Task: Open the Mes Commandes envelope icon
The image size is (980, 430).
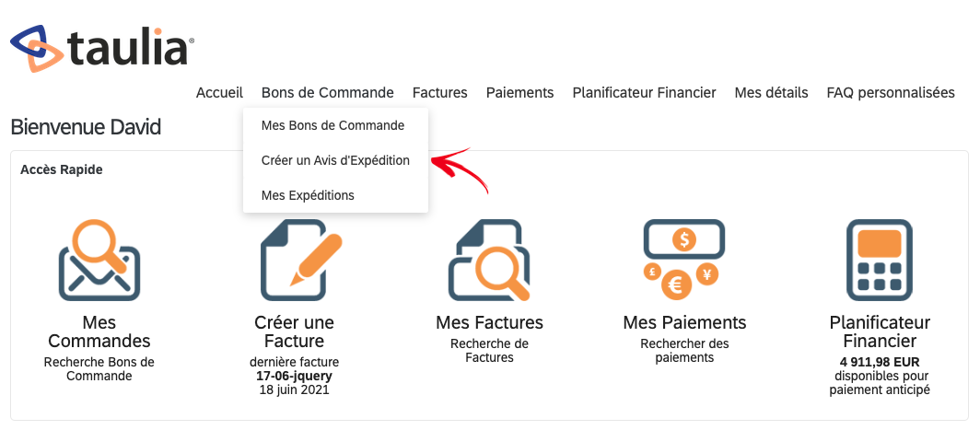Action: pyautogui.click(x=99, y=260)
